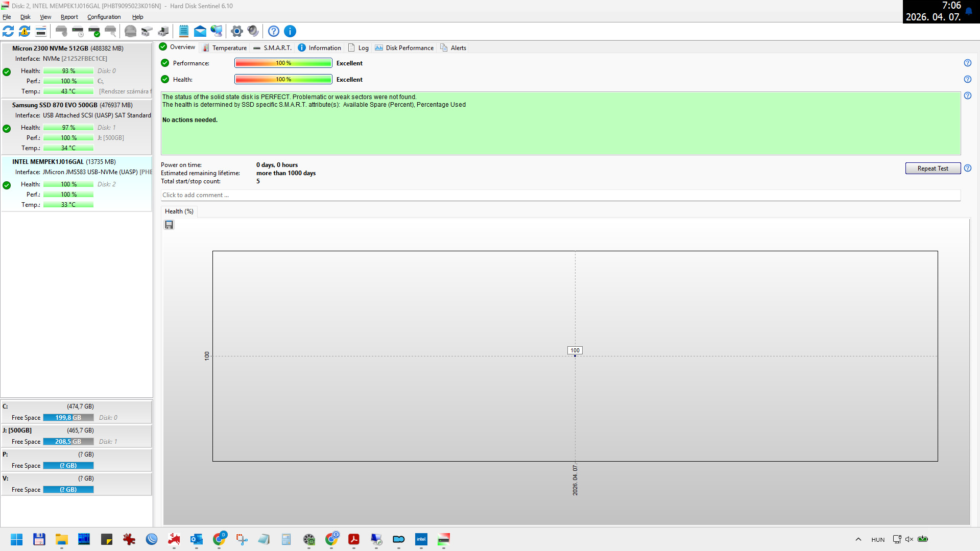Viewport: 980px width, 551px height.
Task: Click the speaker sound toolbar icon
Action: pyautogui.click(x=253, y=31)
